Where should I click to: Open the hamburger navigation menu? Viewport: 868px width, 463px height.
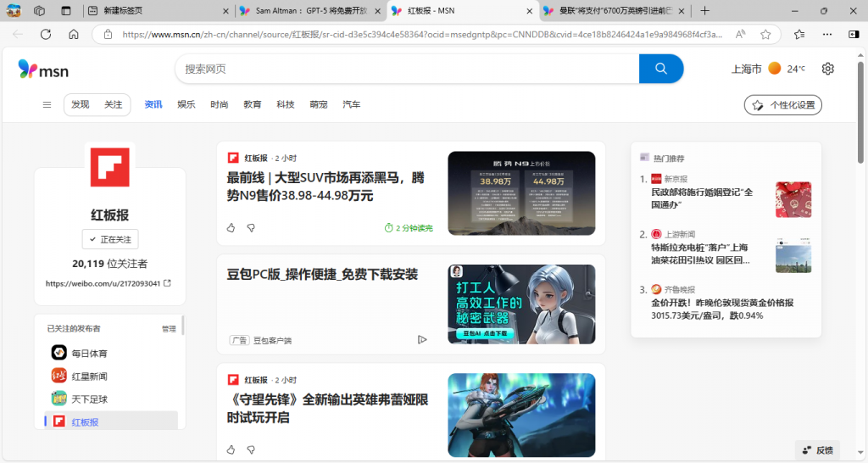coord(47,104)
